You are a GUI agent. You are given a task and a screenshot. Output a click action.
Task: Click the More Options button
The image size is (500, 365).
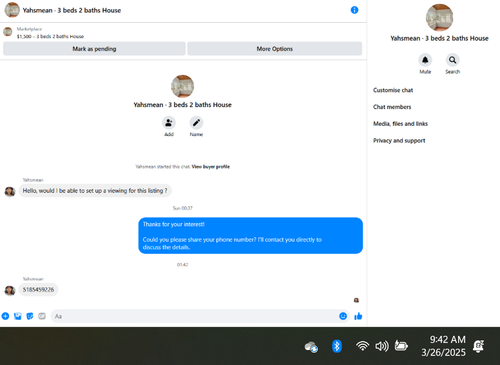pos(275,49)
